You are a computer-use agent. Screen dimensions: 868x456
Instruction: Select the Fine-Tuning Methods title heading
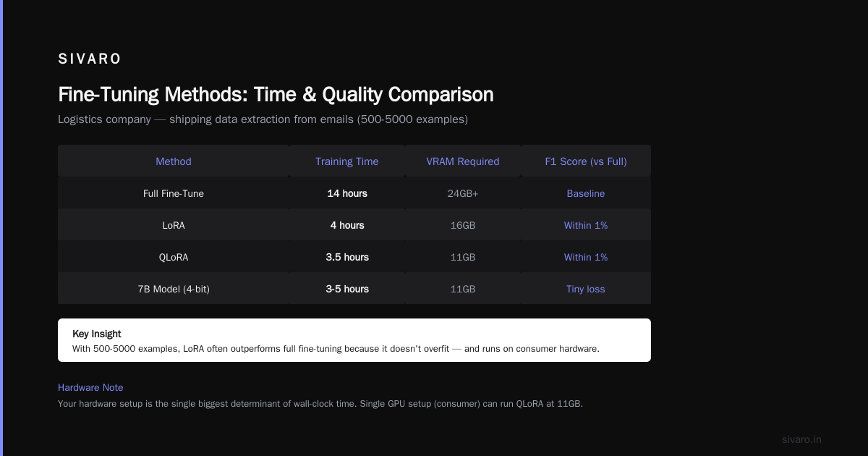click(276, 95)
